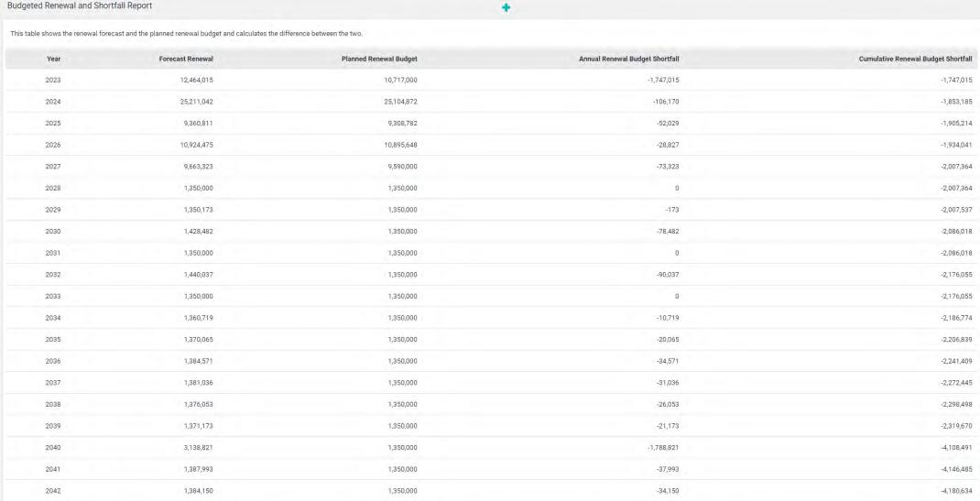Click annual shortfall value -73,323

pyautogui.click(x=668, y=167)
